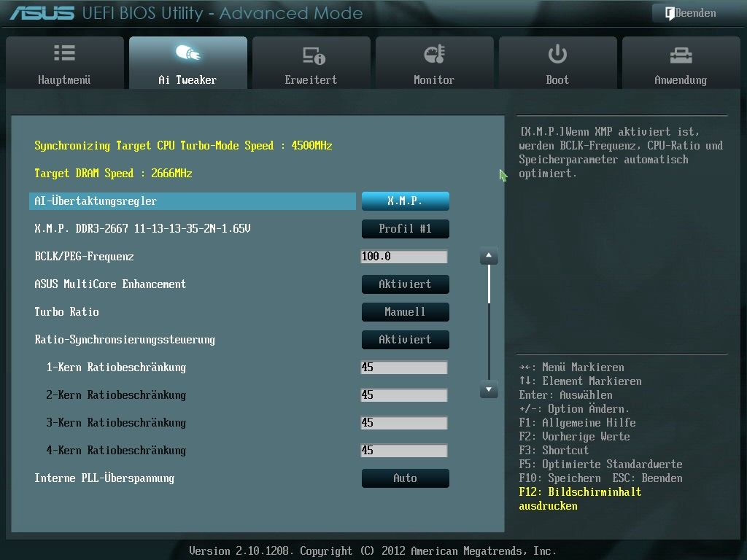Click the scrollbar down arrow
This screenshot has height=560, width=747.
coord(489,389)
